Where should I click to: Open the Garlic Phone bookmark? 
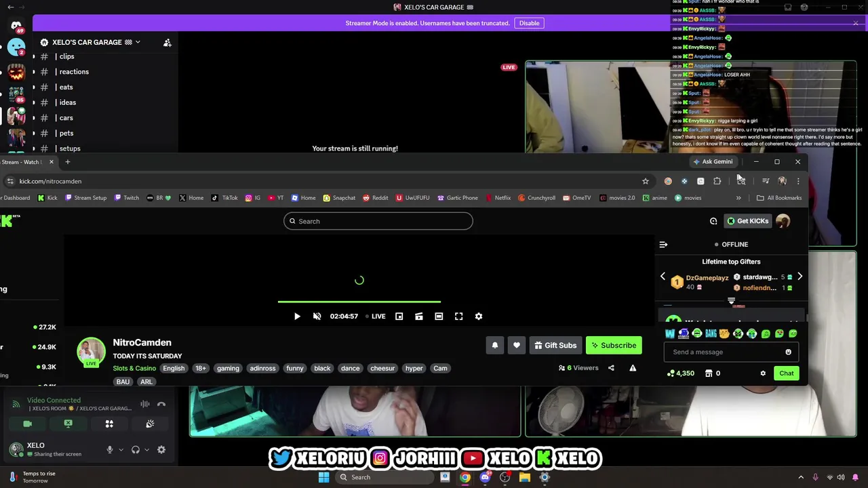pos(458,198)
